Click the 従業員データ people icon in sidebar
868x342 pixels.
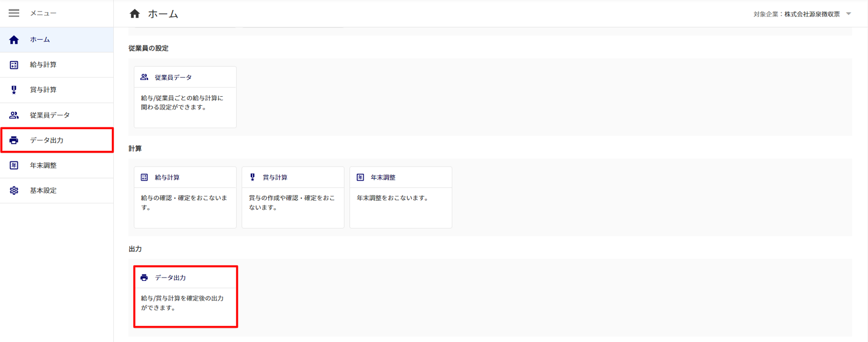(x=14, y=115)
